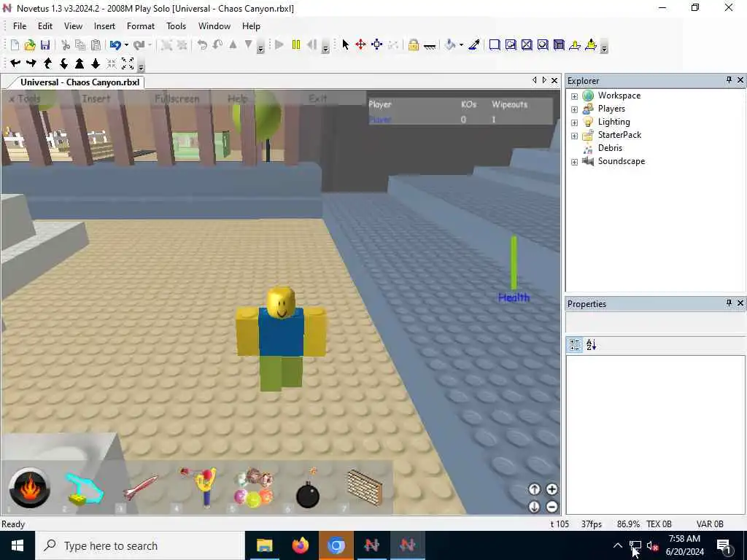Click the rotate-left camera arrow icon
The height and width of the screenshot is (560, 747).
point(15,63)
